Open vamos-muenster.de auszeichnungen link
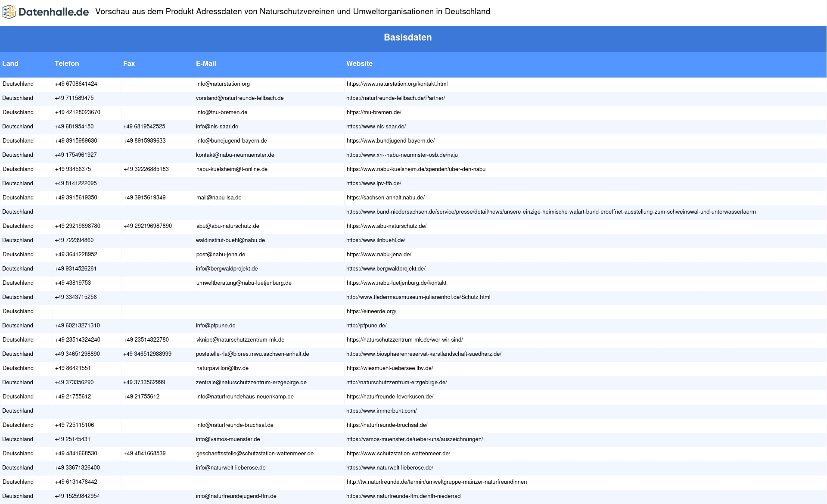This screenshot has width=827, height=504. click(x=415, y=439)
